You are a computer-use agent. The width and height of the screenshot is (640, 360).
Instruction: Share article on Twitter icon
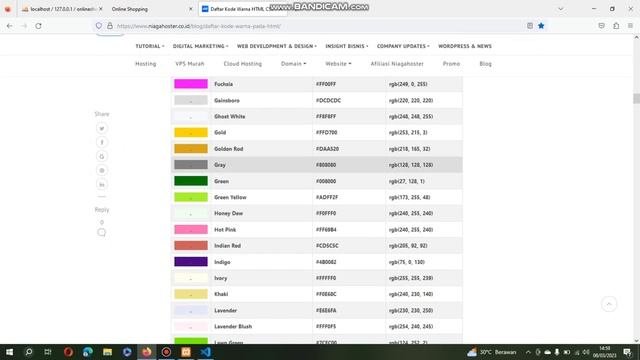[x=102, y=128]
